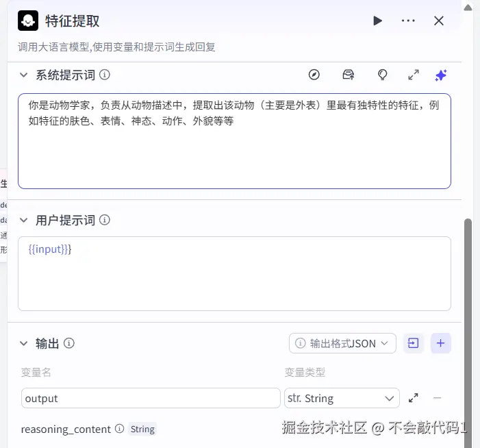The width and height of the screenshot is (480, 448).
Task: Collapse the 用户提示词 section
Action: point(23,220)
